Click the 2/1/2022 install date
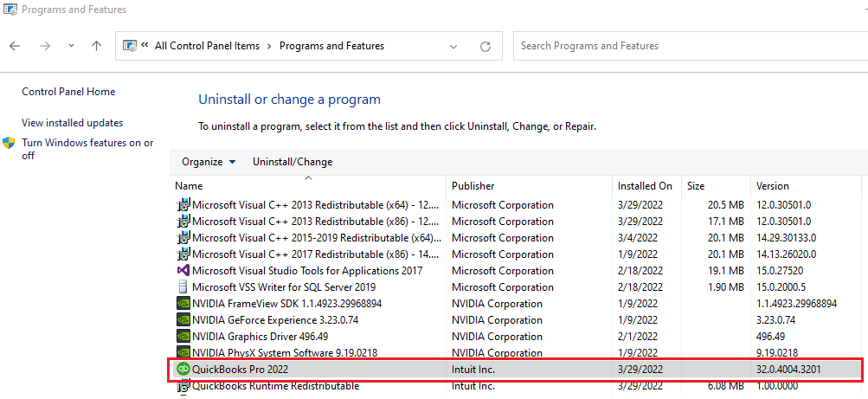 [x=638, y=337]
